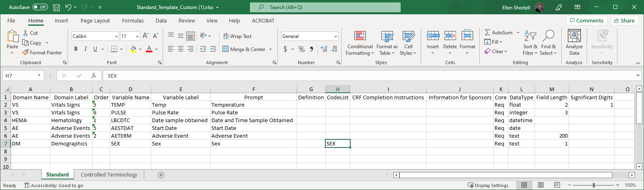Open Find & Select button
The image size is (644, 190).
coord(549,43)
